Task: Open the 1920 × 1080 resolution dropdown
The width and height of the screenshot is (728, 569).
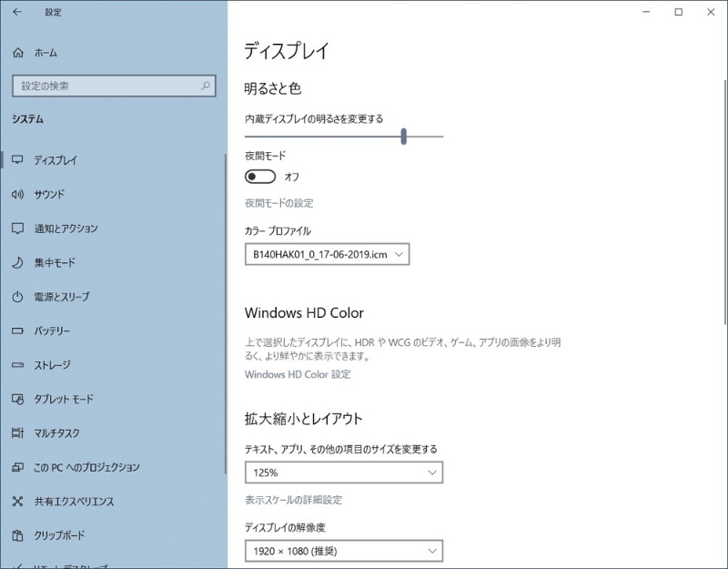Action: pos(344,551)
